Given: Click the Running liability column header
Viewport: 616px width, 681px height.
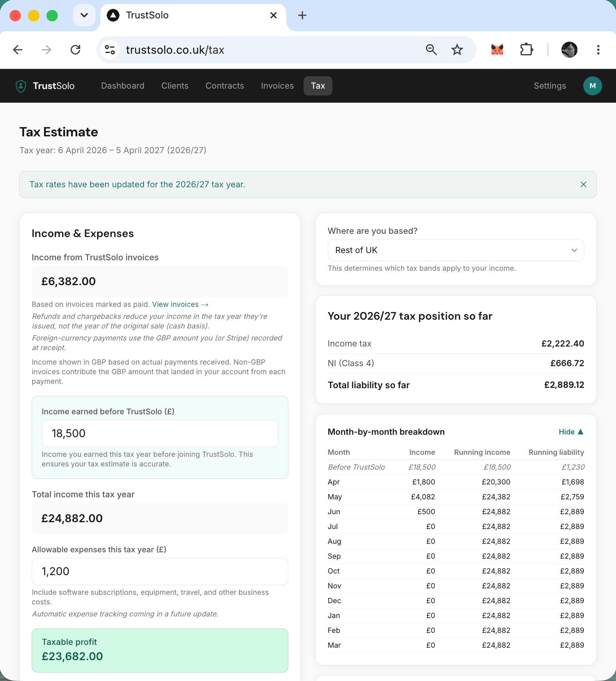Looking at the screenshot, I should click(556, 452).
